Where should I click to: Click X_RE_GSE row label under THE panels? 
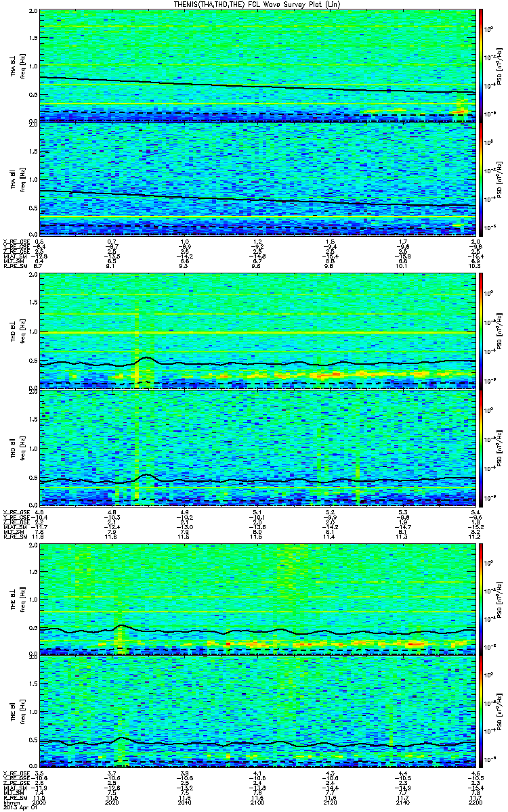click(x=15, y=773)
